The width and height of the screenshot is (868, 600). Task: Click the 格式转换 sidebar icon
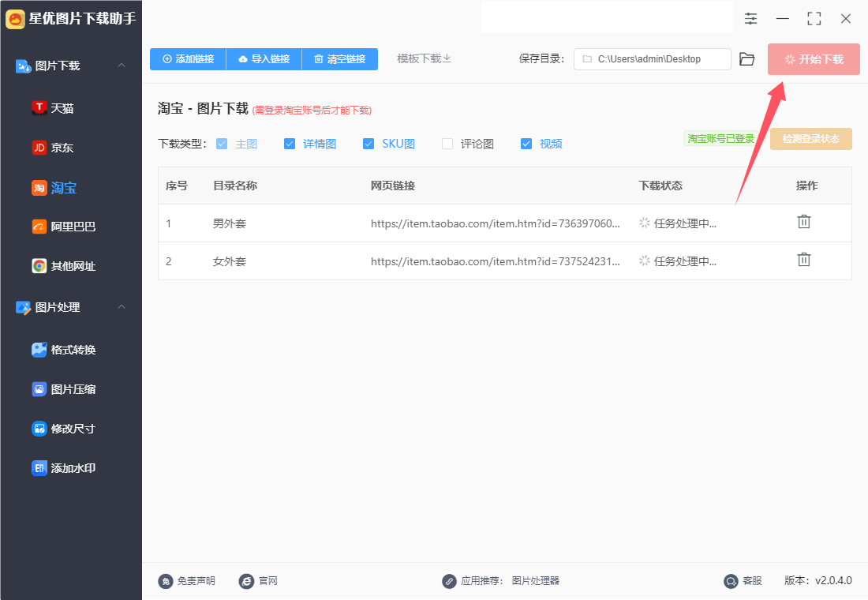(x=39, y=350)
